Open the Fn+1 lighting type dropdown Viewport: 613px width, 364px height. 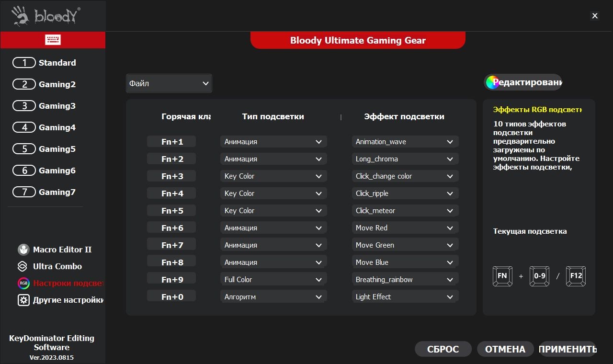273,142
